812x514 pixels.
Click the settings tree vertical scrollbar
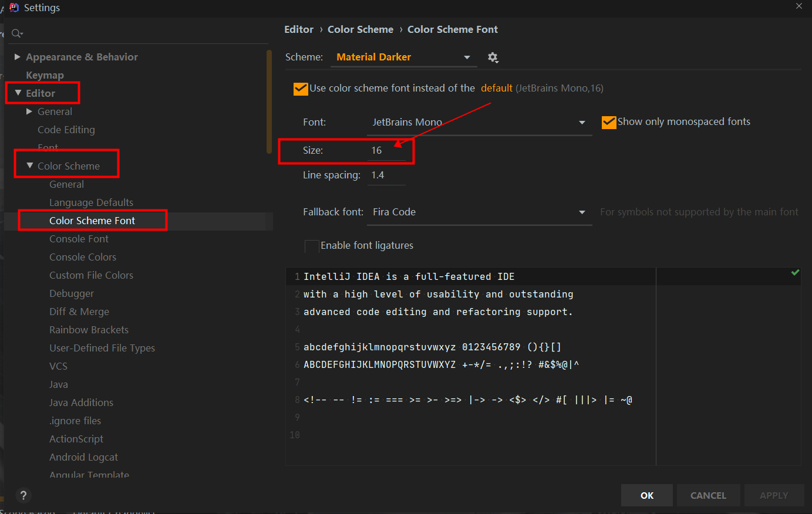[x=269, y=102]
